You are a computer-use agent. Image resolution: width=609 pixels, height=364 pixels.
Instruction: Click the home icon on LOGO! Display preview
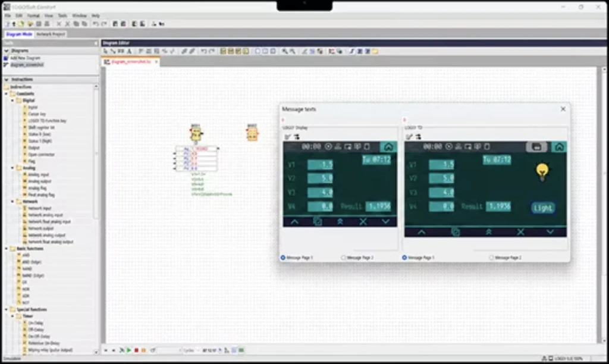click(388, 147)
